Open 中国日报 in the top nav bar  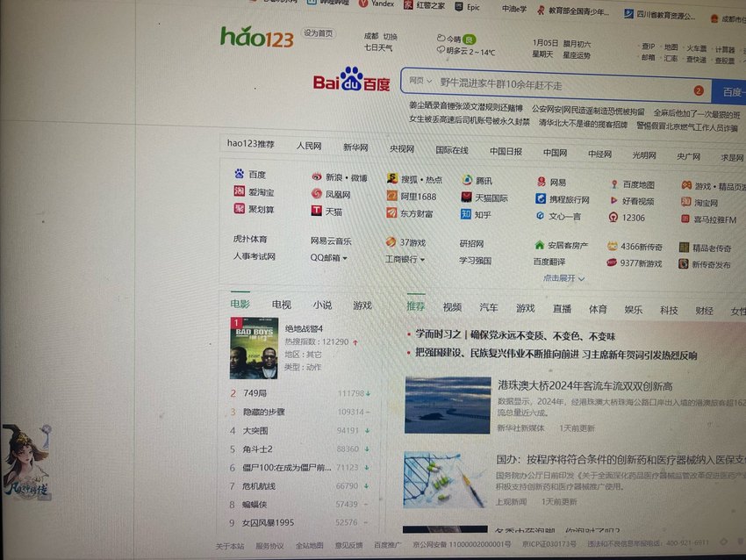click(x=506, y=151)
